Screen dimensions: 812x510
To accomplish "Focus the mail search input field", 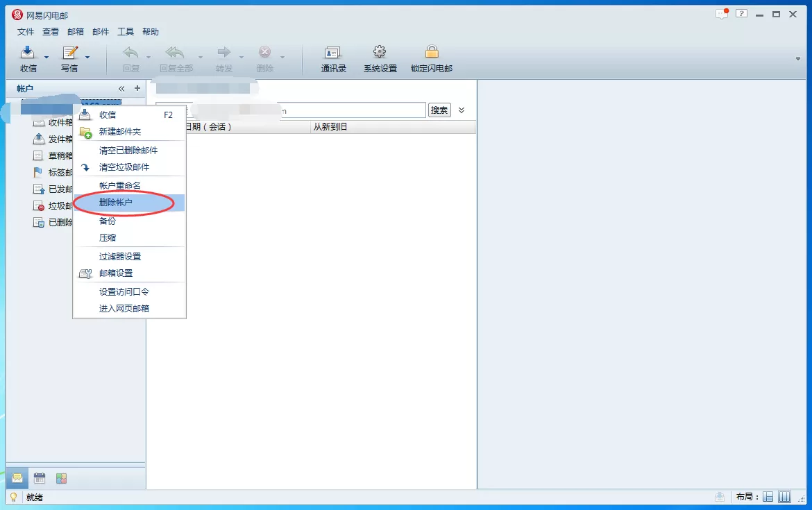I will 291,110.
